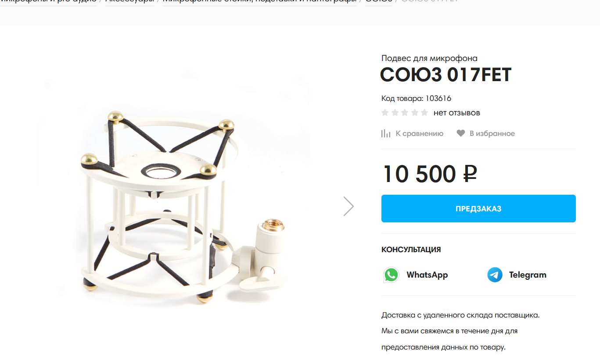Rate product with the first star

385,113
